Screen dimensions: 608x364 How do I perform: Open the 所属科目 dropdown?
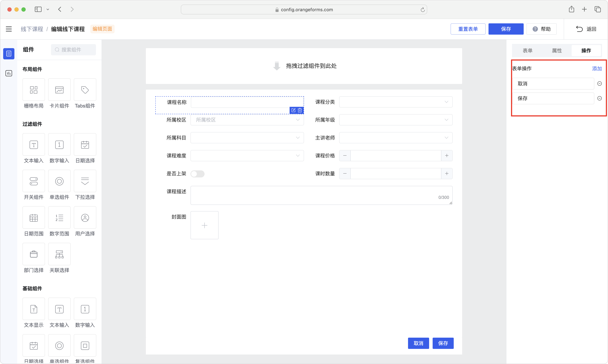247,138
